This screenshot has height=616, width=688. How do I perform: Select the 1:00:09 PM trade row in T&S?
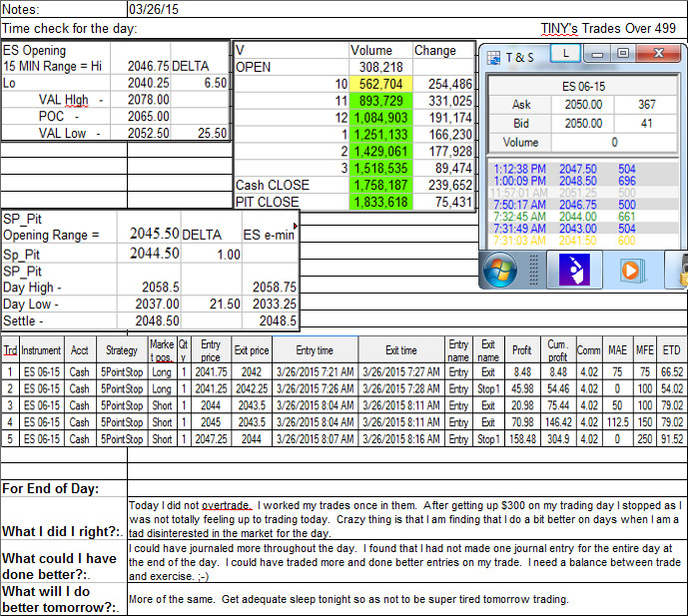(x=583, y=181)
